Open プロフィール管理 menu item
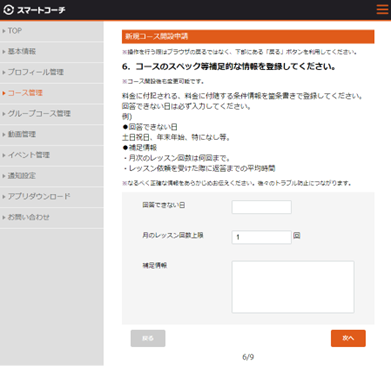This screenshot has width=391, height=366. pos(52,72)
